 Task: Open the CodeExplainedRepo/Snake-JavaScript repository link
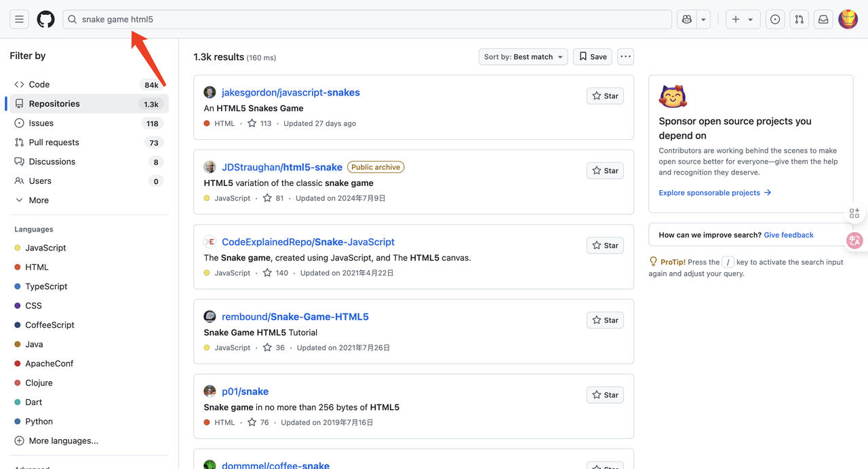tap(308, 242)
